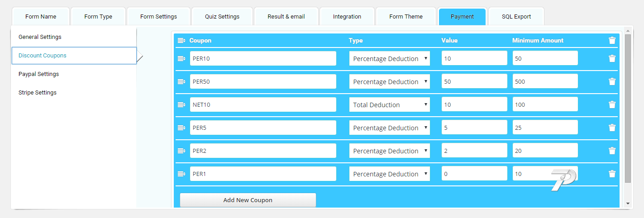644x218 pixels.
Task: Click the reorder handle beside NET10
Action: pyautogui.click(x=181, y=104)
